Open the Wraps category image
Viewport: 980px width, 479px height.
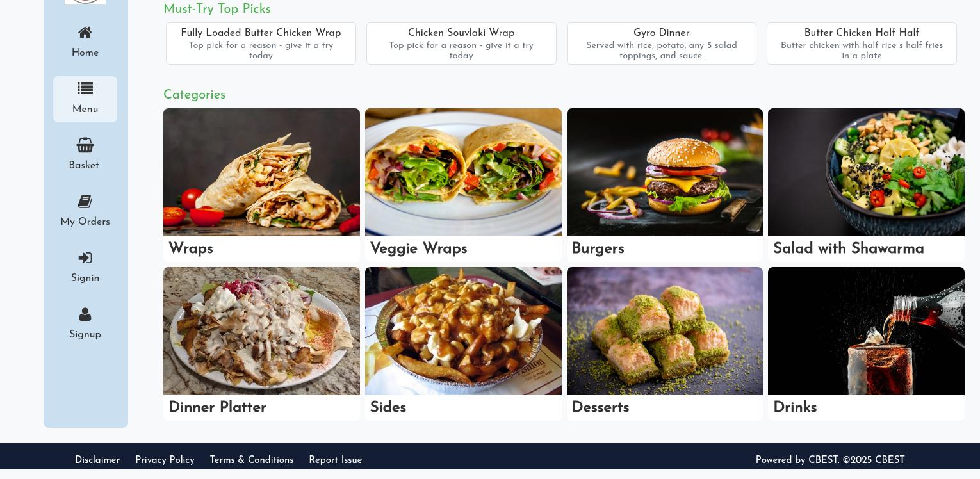261,172
